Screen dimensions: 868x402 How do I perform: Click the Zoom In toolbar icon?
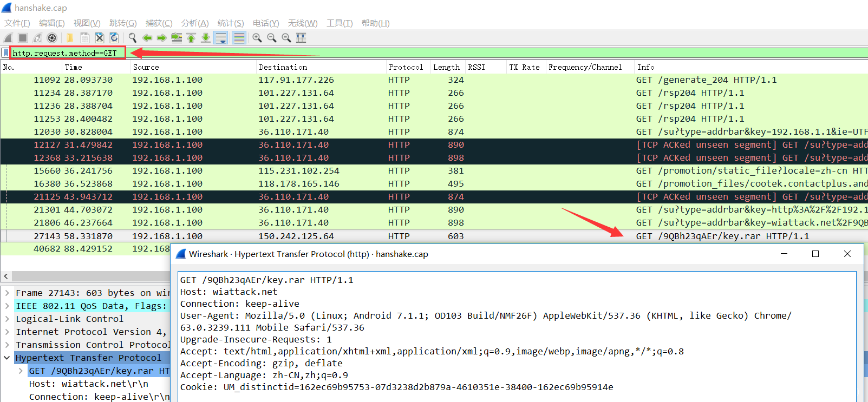pos(257,38)
